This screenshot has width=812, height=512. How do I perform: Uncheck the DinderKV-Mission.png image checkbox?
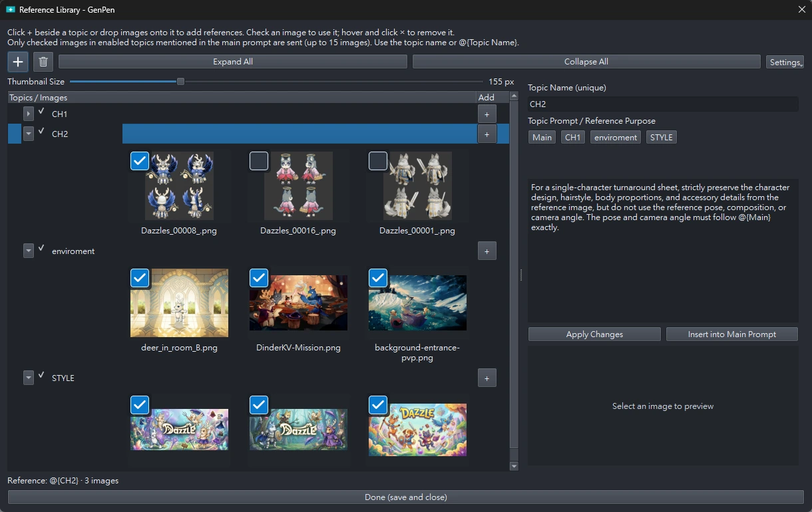[x=259, y=278]
